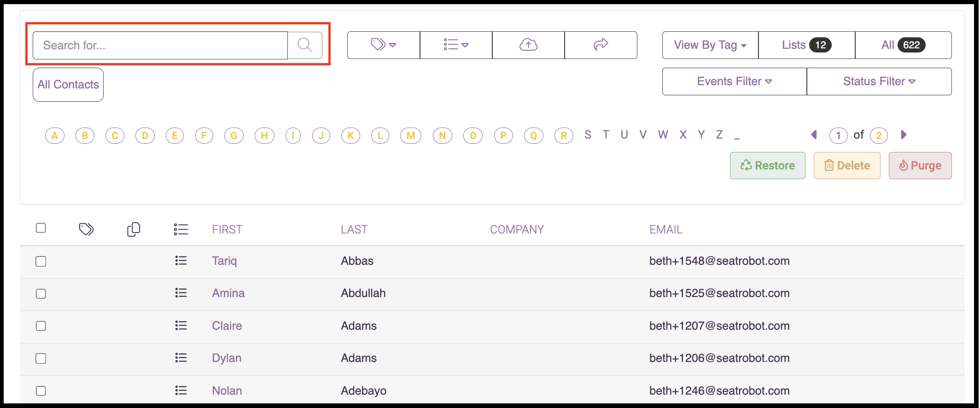Check the box for Amina Abdullah
The width and height of the screenshot is (980, 408).
click(x=41, y=294)
